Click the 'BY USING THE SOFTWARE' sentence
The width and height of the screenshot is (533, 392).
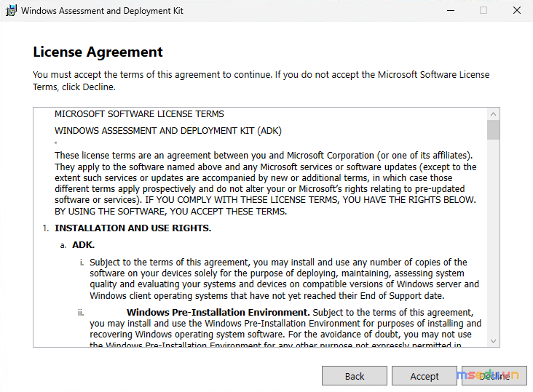[x=170, y=212]
